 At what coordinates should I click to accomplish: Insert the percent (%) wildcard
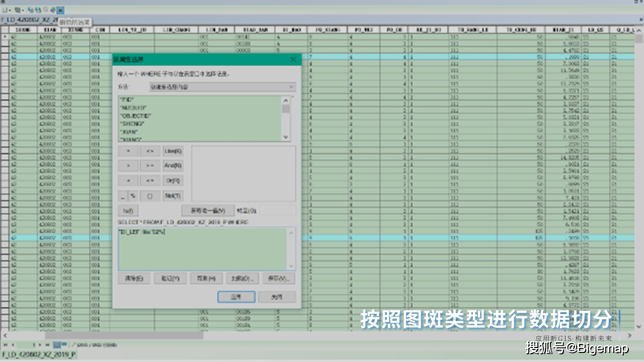tap(133, 196)
